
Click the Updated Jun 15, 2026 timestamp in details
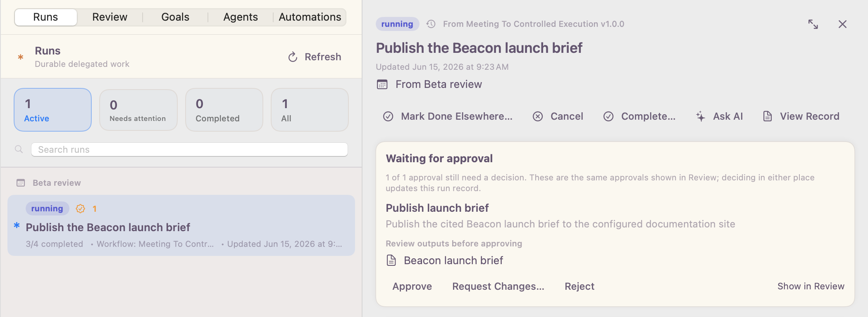pos(442,67)
